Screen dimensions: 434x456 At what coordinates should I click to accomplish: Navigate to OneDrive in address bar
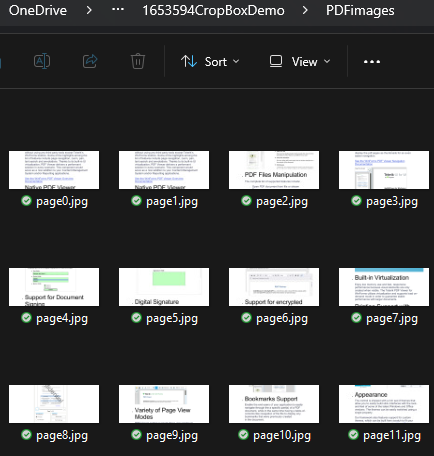38,10
